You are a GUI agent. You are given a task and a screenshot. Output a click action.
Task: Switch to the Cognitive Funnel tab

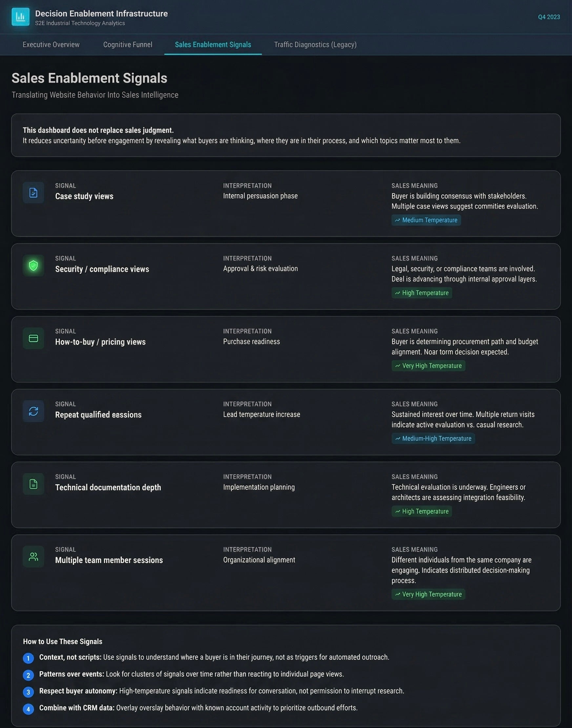tap(128, 45)
